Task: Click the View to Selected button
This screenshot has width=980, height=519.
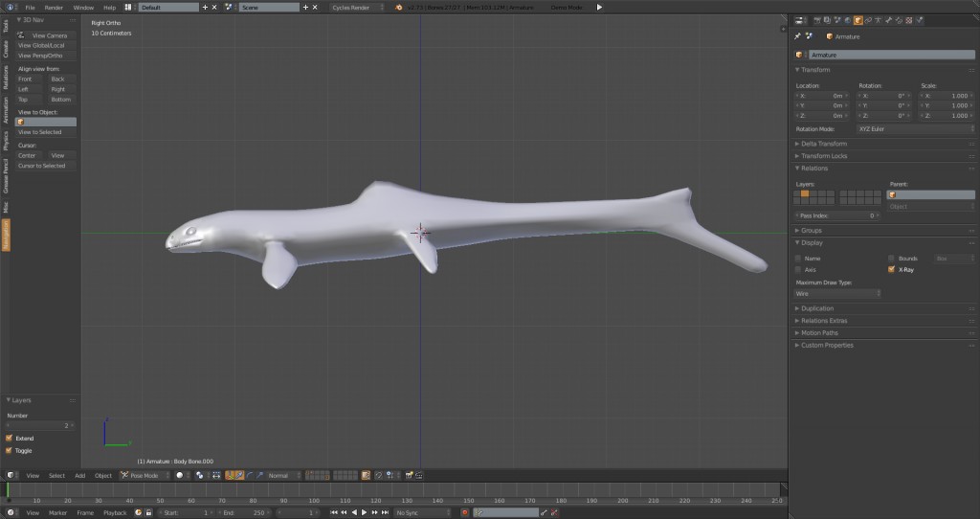Action: coord(46,132)
